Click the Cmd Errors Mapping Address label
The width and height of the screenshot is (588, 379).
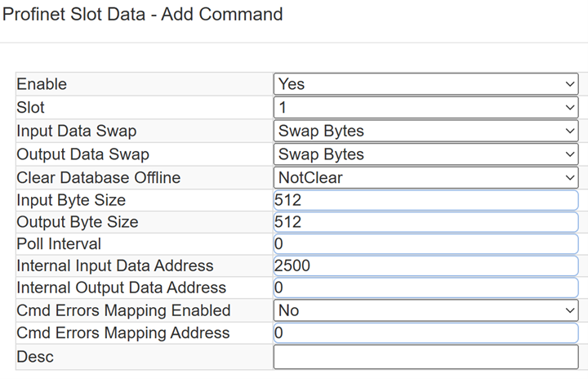point(123,332)
